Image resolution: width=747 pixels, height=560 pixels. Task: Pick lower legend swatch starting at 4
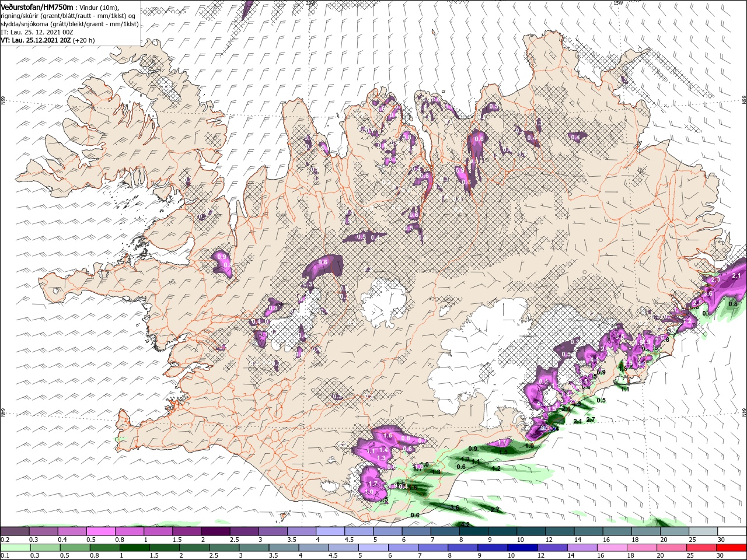coord(313,548)
